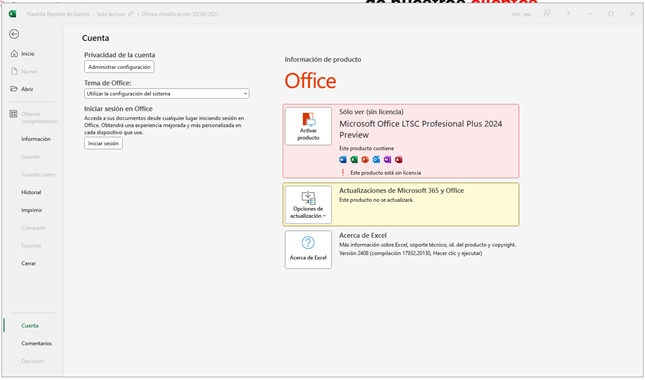Click the red unlicensed warning exclamation icon
This screenshot has width=645, height=380.
343,173
